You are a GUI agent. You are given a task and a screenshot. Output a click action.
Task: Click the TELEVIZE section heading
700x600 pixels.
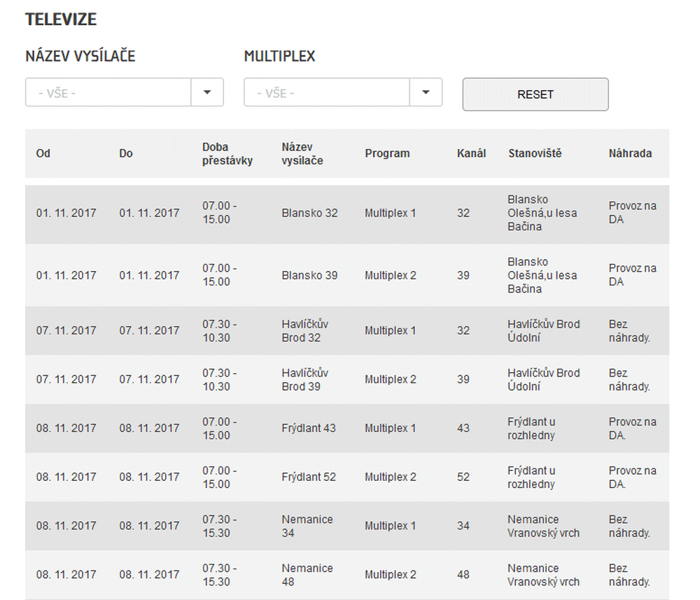click(x=61, y=20)
